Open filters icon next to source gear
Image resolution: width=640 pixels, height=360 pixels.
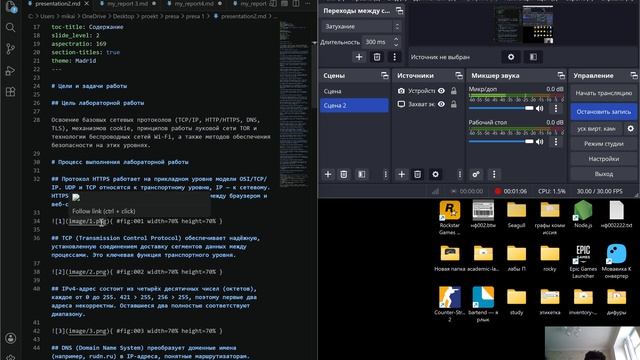point(533,57)
